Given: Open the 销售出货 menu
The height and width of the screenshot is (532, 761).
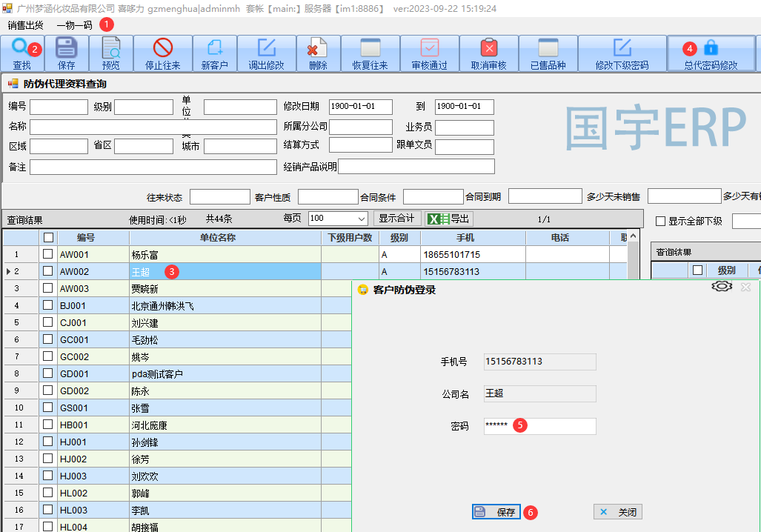Looking at the screenshot, I should point(26,25).
